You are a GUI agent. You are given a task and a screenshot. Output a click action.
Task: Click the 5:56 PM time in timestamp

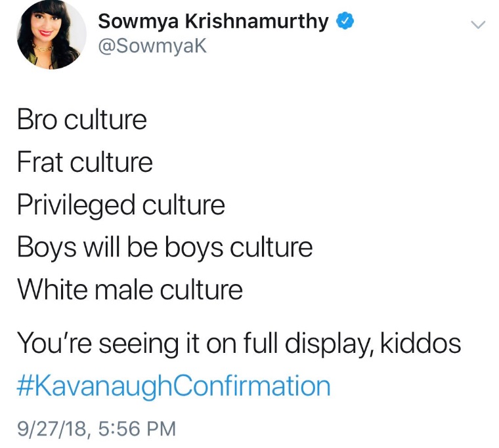coord(136,429)
